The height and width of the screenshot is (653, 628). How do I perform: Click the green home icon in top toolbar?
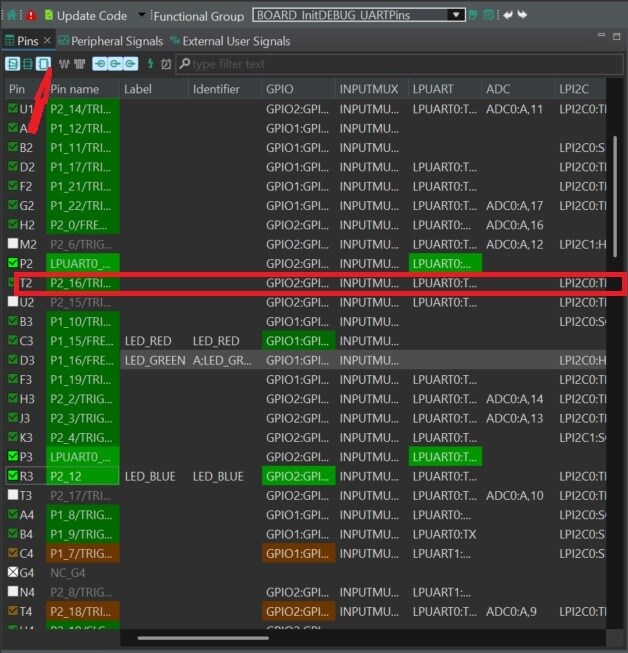12,15
